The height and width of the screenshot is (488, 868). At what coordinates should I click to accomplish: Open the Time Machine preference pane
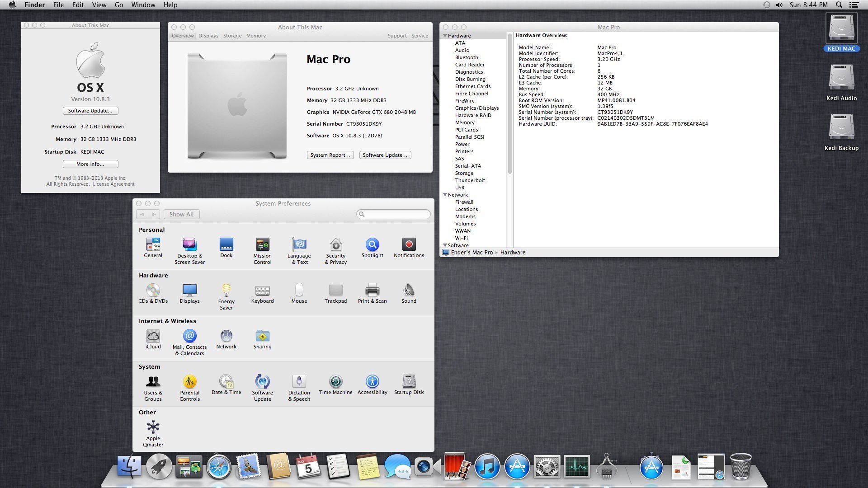335,382
